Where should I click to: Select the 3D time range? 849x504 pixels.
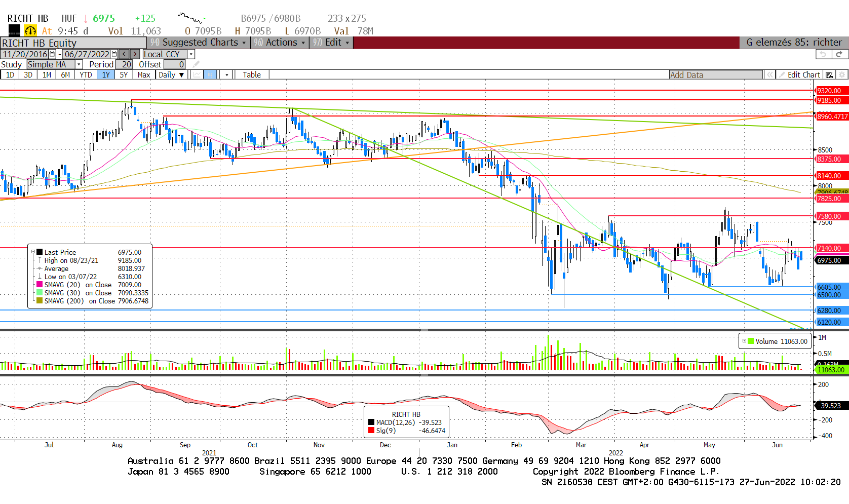pos(28,75)
